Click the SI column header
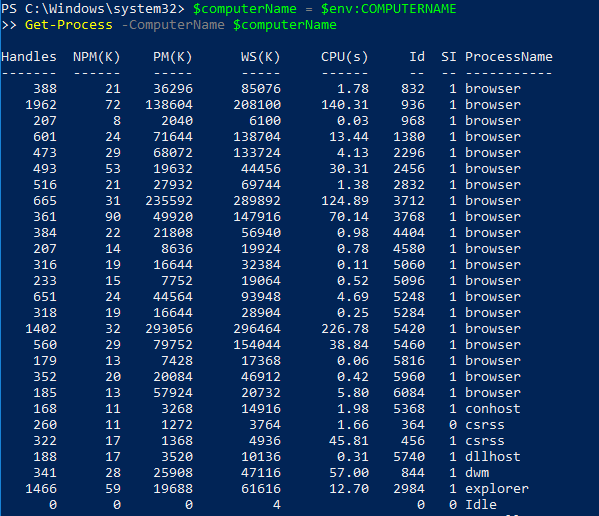Viewport: 599px width, 516px height. click(x=448, y=57)
